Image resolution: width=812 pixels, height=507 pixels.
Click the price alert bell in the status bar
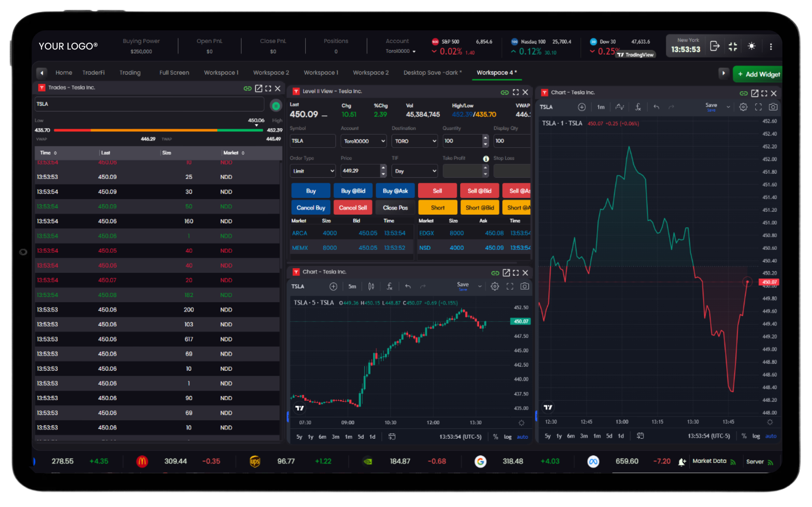(x=682, y=462)
